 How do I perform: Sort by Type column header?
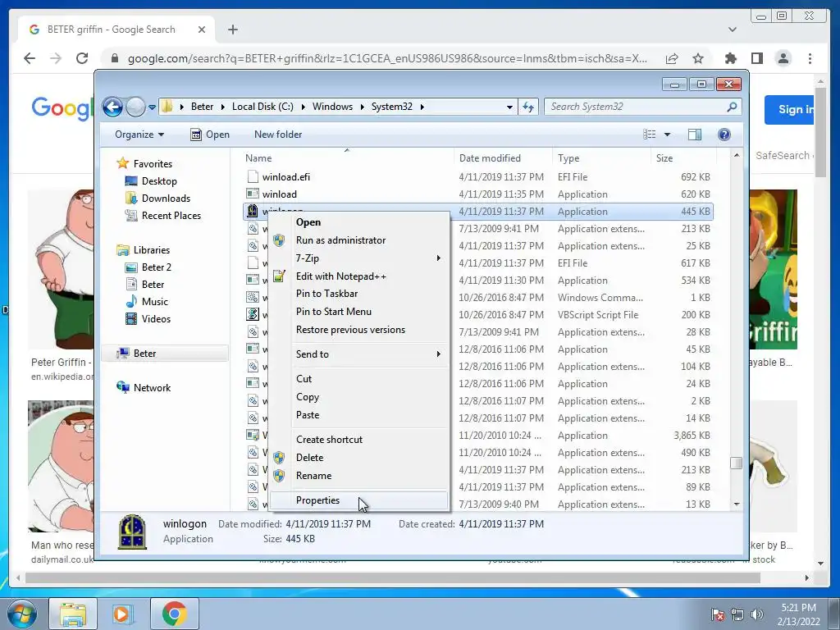[x=568, y=158]
